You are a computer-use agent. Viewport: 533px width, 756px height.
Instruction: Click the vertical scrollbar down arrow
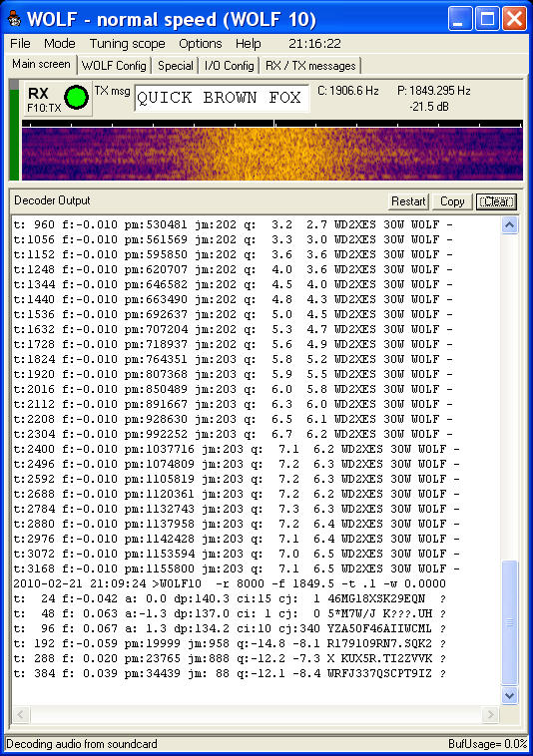point(510,695)
